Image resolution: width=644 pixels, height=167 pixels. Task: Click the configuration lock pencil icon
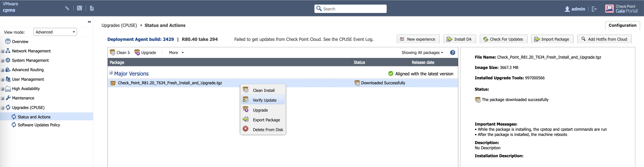67,8
